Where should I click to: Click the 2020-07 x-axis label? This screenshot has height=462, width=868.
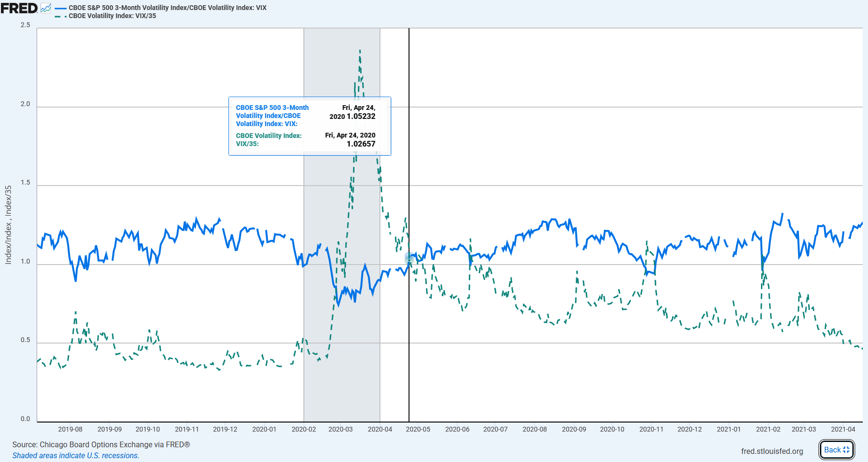pyautogui.click(x=495, y=429)
